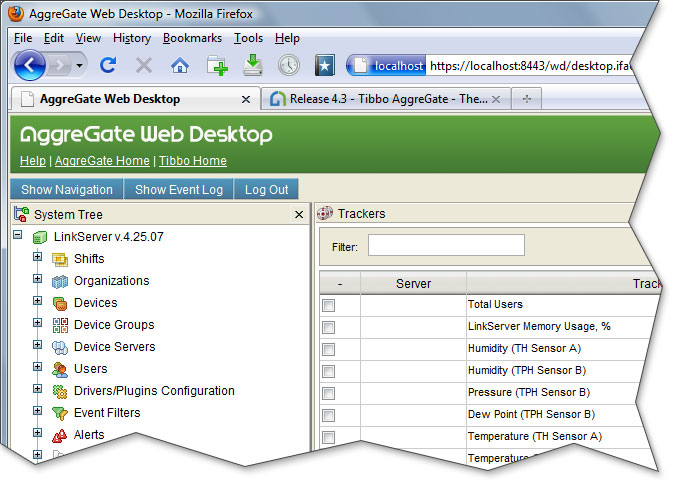This screenshot has height=482, width=680.
Task: Open the Bookmarks menu
Action: click(x=192, y=38)
